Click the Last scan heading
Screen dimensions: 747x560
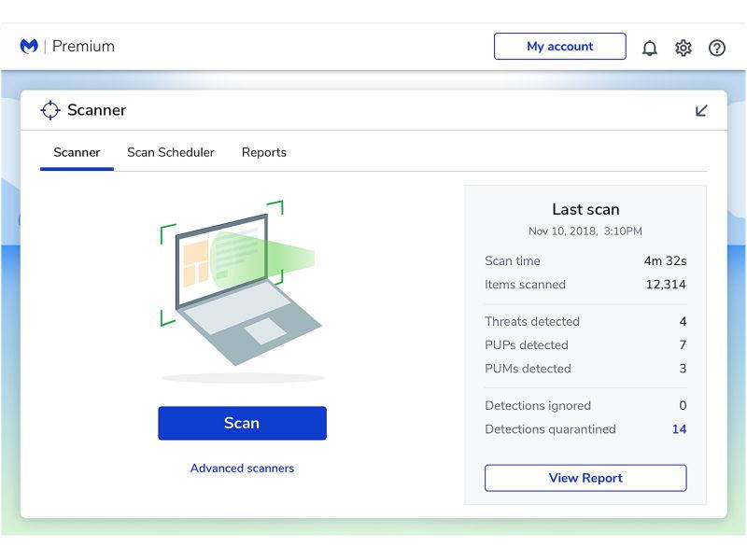(585, 209)
